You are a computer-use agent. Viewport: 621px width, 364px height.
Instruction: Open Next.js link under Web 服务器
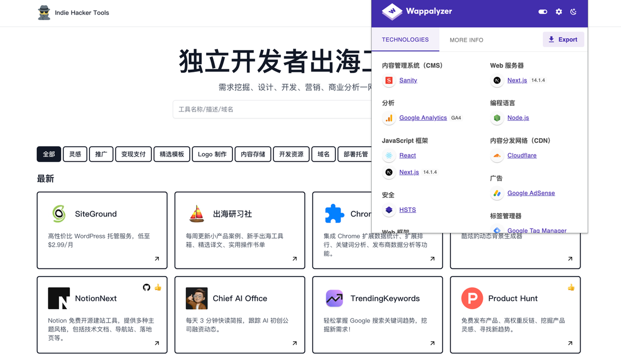click(x=517, y=80)
